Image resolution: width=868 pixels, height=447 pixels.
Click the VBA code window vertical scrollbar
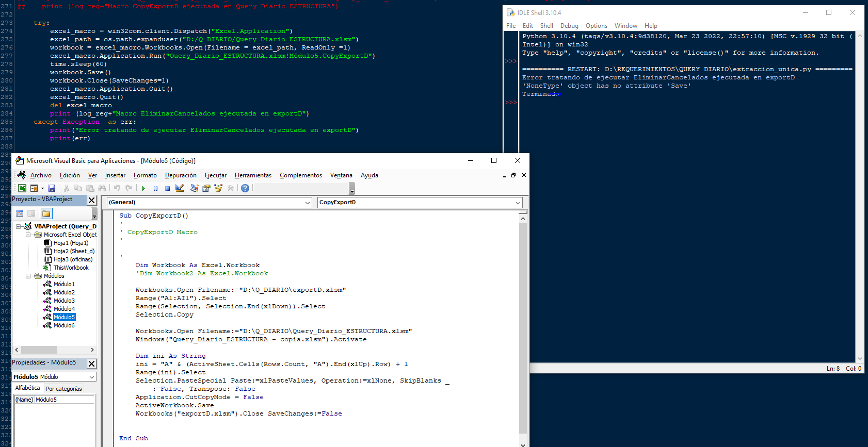pos(523,328)
